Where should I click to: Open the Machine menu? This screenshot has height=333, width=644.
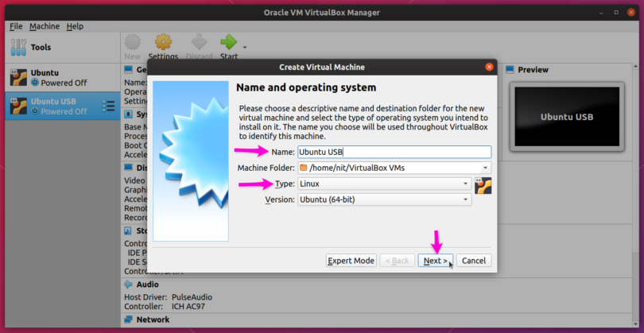(x=45, y=26)
